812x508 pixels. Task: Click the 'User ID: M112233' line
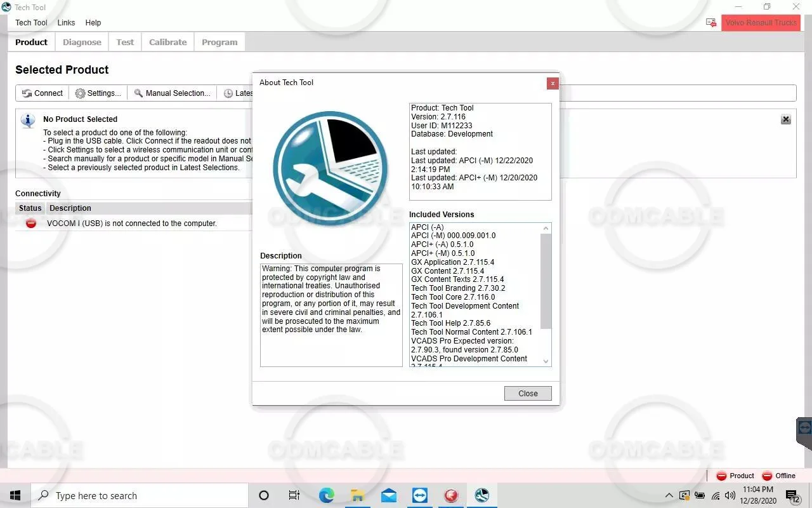(442, 126)
